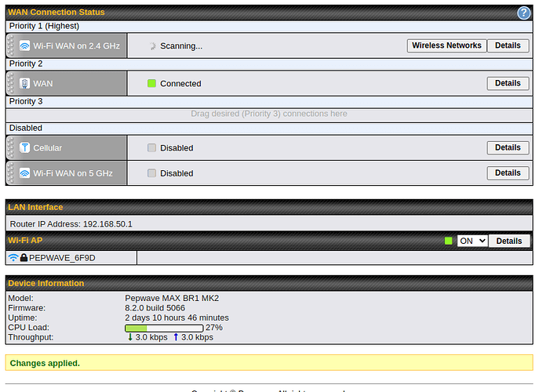Image resolution: width=539 pixels, height=392 pixels.
Task: Click the 27% CPU load value
Action: click(x=214, y=328)
